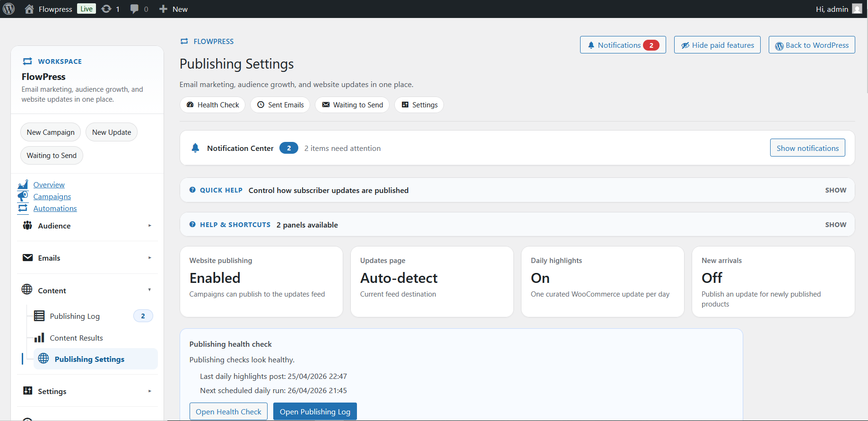The image size is (868, 421).
Task: Click Show notifications button
Action: click(807, 148)
